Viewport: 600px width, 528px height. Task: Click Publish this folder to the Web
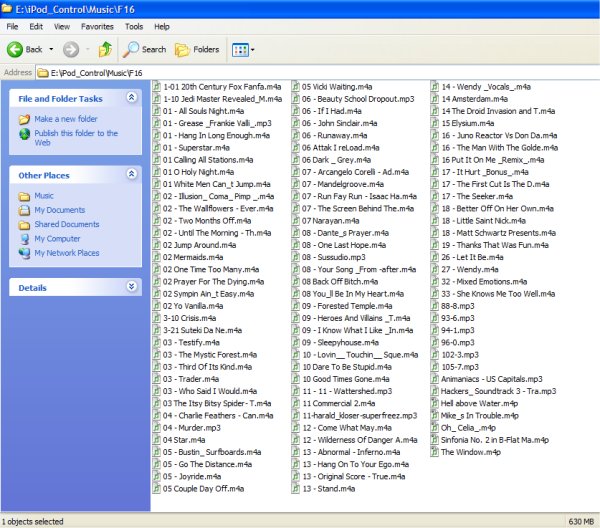point(76,138)
